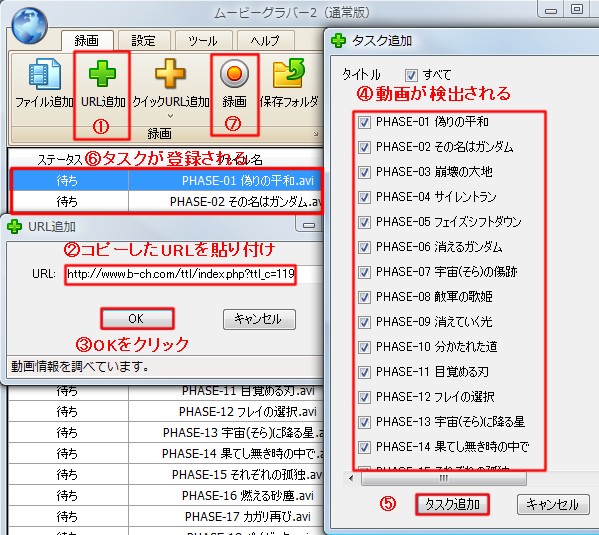
Task: Uncheck PHASE-13 宇宙(そら)に降る星 checkbox
Action: (364, 422)
